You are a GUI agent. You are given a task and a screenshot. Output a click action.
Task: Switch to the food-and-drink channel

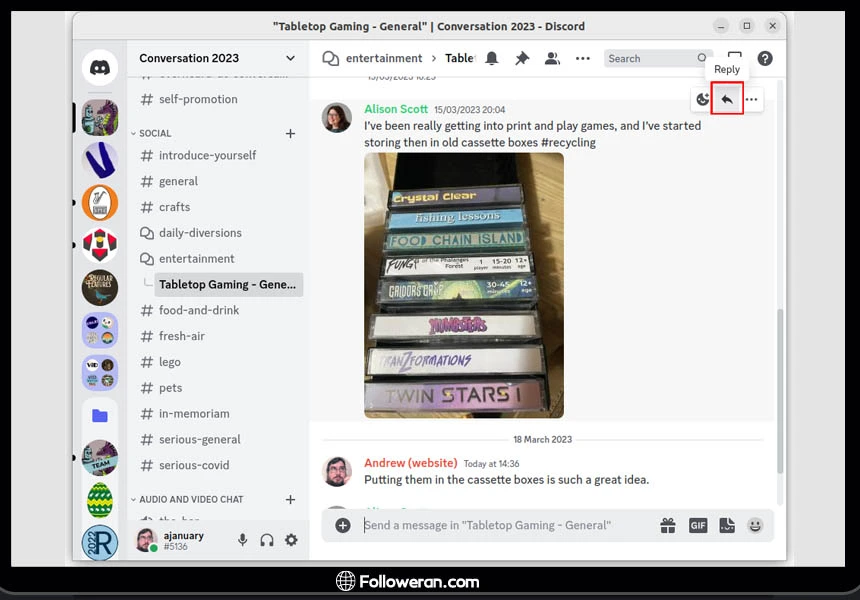(x=199, y=310)
